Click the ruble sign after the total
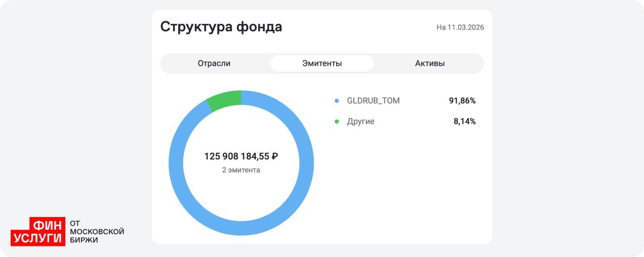This screenshot has height=257, width=644. [274, 156]
